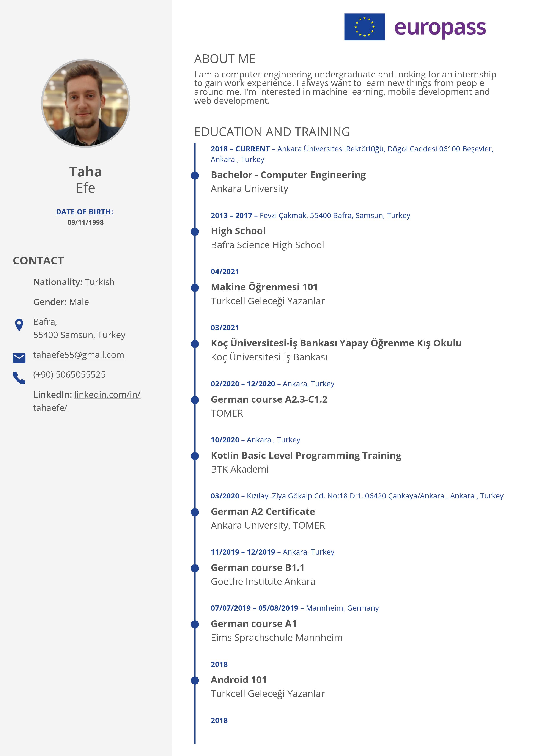The height and width of the screenshot is (756, 535).
Task: Click the 11/2019 – 12/2019 date line
Action: 272,552
